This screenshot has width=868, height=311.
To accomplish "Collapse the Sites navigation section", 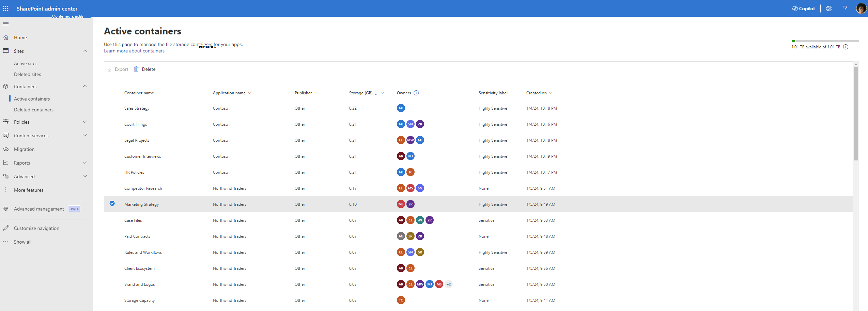I will [x=85, y=51].
